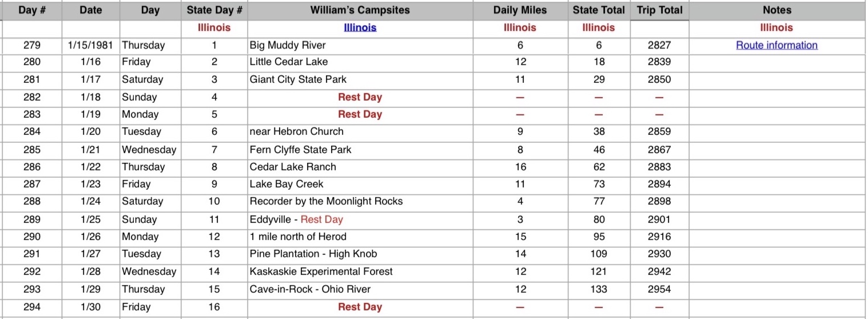Screen dimensions: 868x319
Task: Click the William's Campsites header cell
Action: point(360,10)
